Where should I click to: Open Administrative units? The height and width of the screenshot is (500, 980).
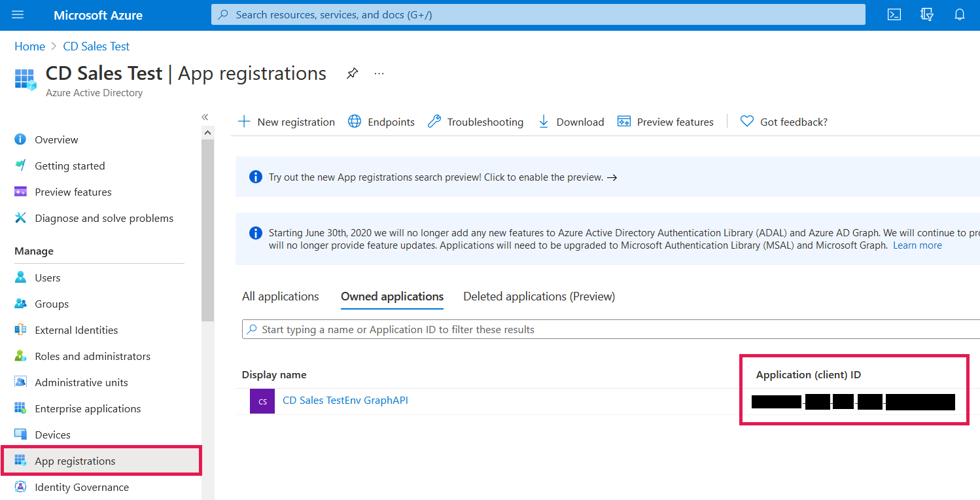(x=82, y=382)
